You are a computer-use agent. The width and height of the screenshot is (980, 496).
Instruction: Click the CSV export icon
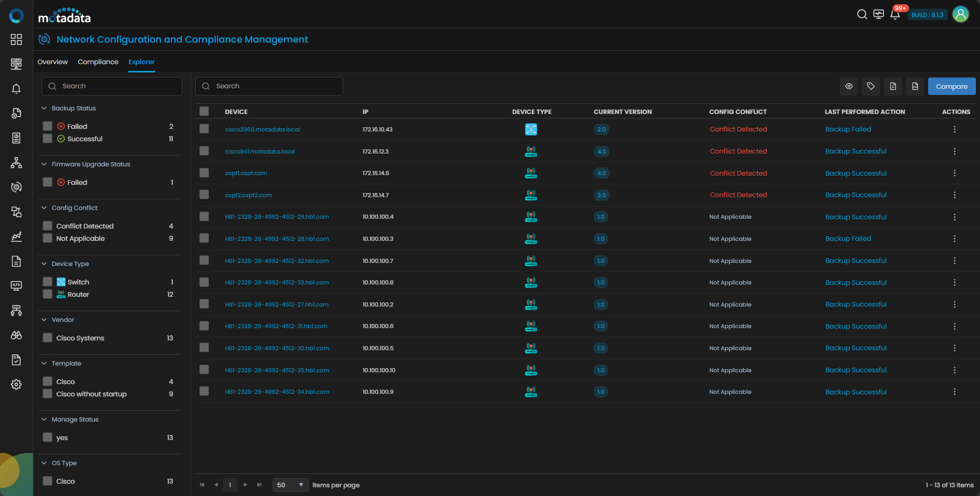point(915,86)
